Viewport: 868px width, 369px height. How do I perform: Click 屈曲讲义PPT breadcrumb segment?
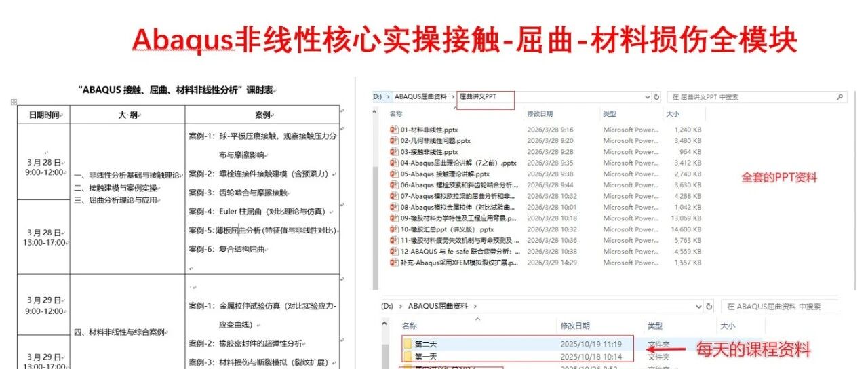click(478, 97)
